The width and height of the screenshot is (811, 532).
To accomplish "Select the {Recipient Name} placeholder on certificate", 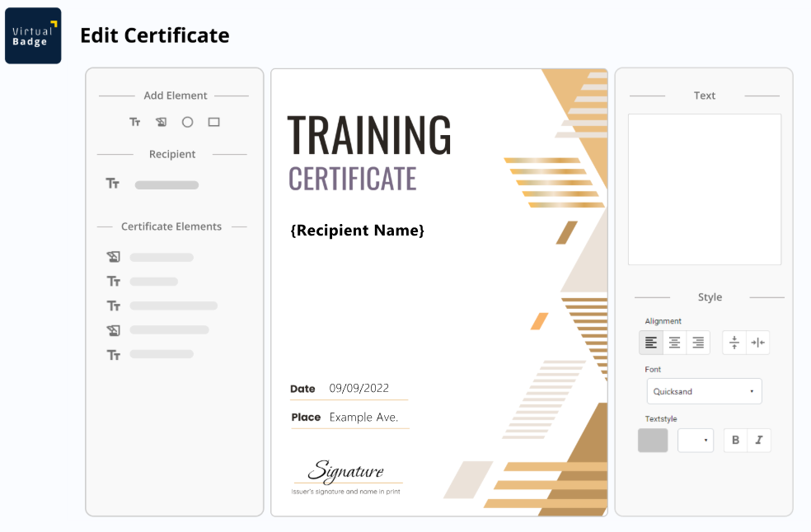I will [357, 231].
